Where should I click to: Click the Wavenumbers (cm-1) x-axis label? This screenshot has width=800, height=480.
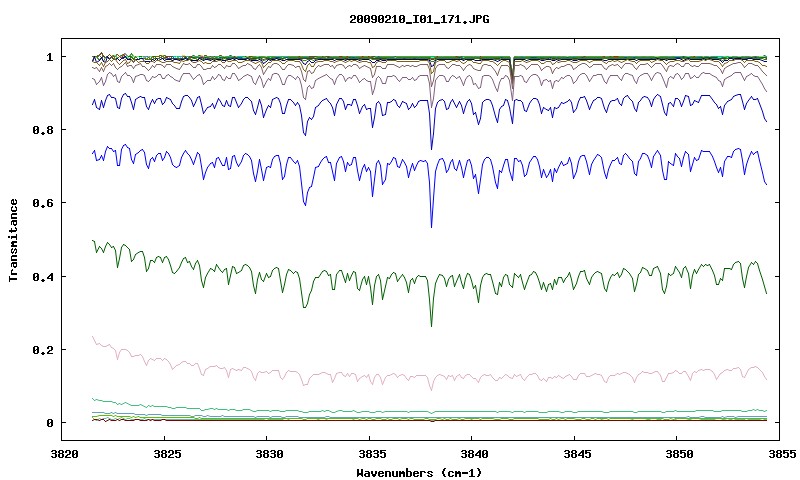[x=419, y=473]
